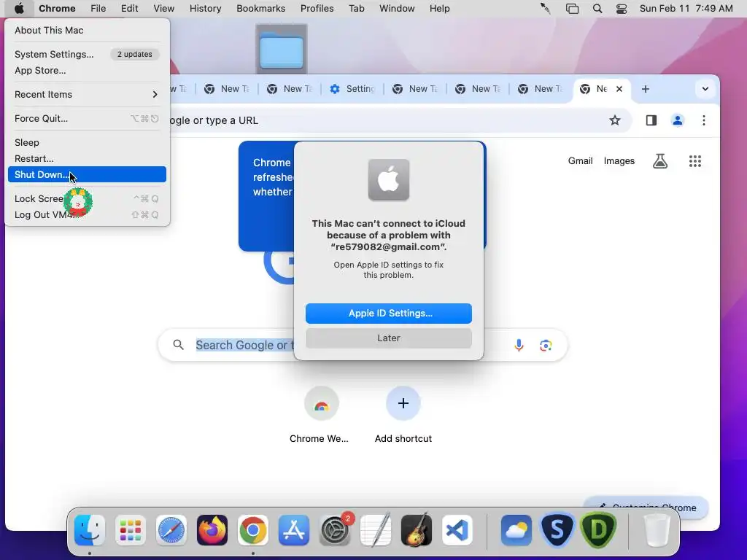Open History menu

point(205,9)
